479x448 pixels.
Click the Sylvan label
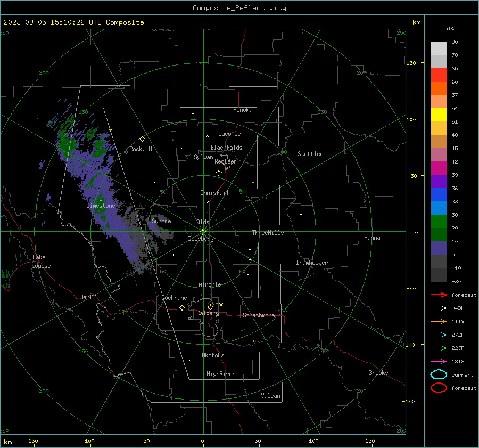(203, 157)
